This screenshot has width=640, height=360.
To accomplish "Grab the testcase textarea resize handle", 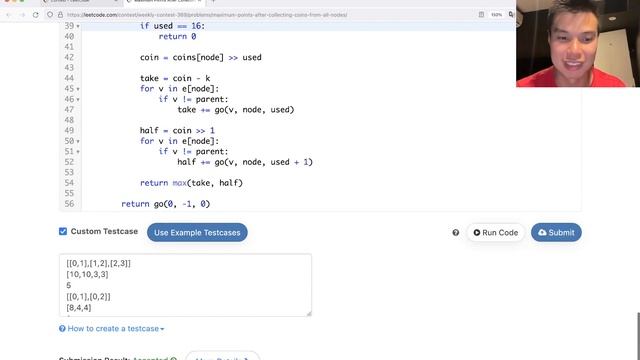I will click(x=309, y=313).
